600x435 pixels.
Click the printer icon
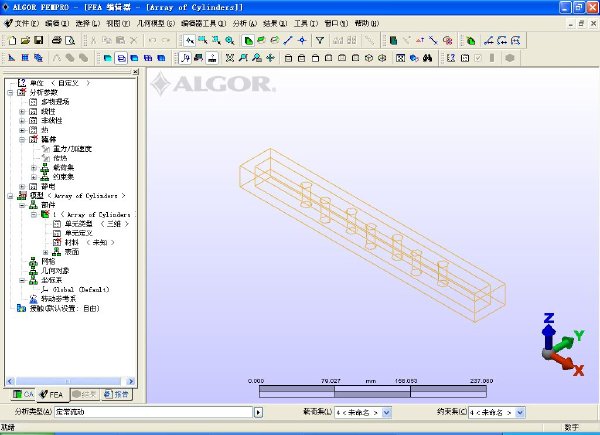pyautogui.click(x=57, y=40)
